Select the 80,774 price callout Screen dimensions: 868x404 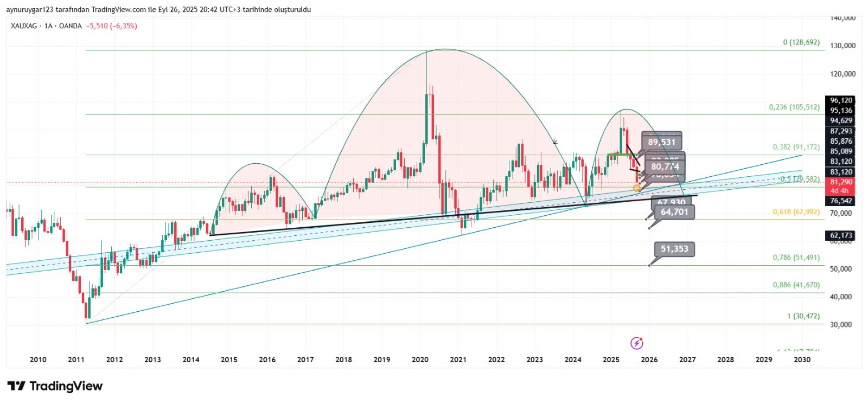[665, 167]
